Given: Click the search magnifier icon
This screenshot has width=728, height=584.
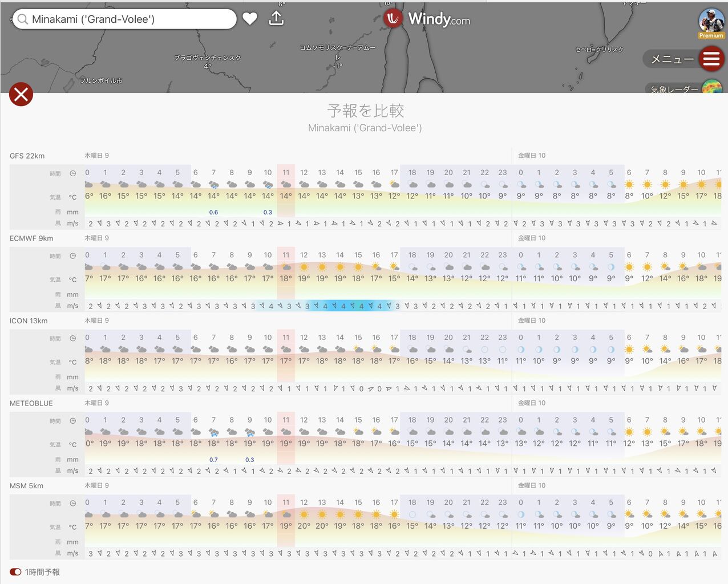Looking at the screenshot, I should tap(23, 19).
